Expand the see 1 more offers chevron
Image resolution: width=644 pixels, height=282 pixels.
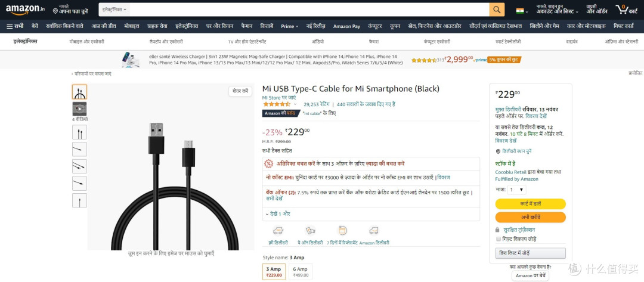pyautogui.click(x=267, y=214)
